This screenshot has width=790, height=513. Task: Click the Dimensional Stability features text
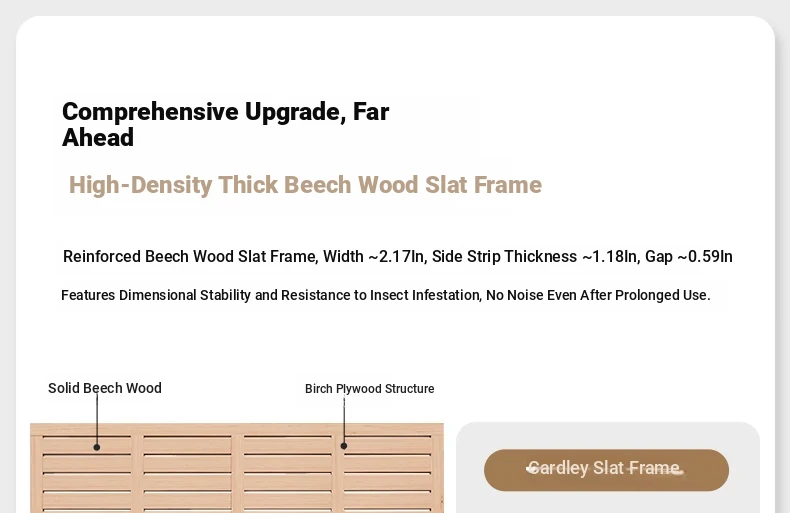click(x=385, y=295)
